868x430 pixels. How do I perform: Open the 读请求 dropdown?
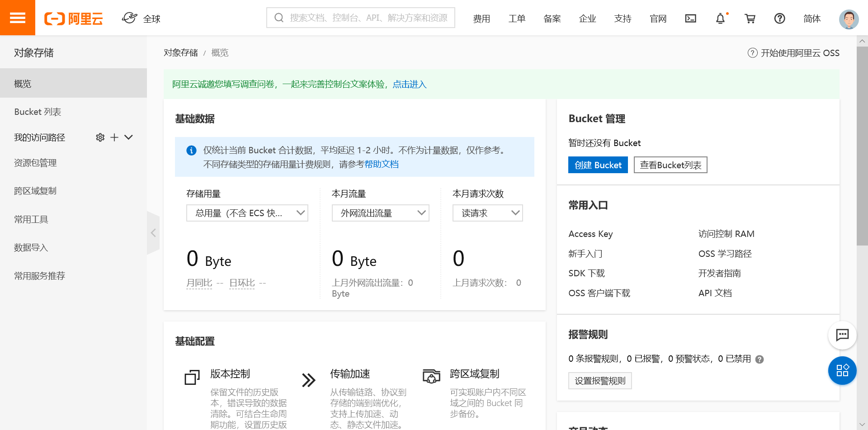(x=488, y=213)
